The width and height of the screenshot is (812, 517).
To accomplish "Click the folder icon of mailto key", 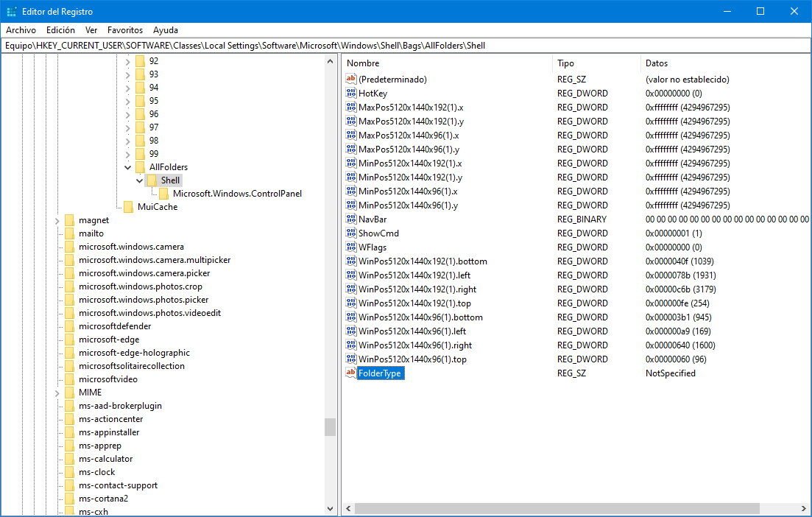I will click(70, 233).
